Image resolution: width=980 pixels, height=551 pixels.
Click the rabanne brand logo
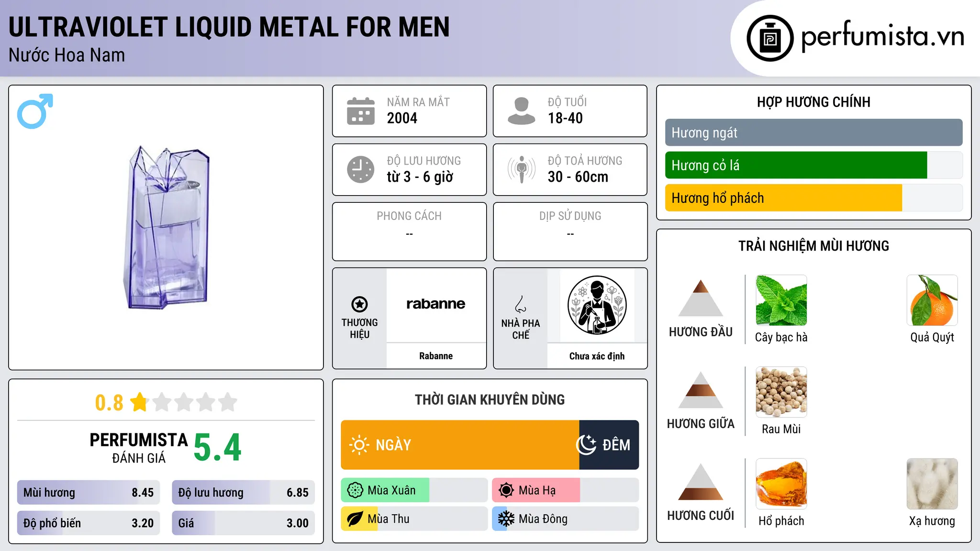coord(436,304)
